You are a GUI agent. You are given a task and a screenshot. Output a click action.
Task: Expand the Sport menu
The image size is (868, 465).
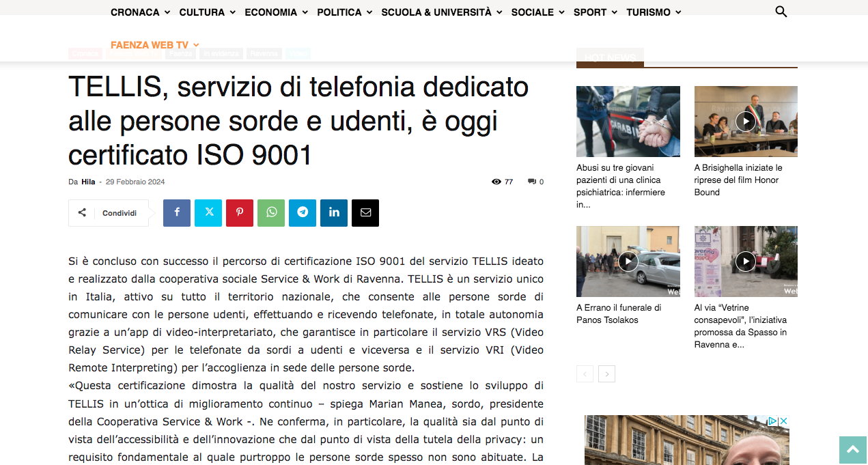coord(596,12)
